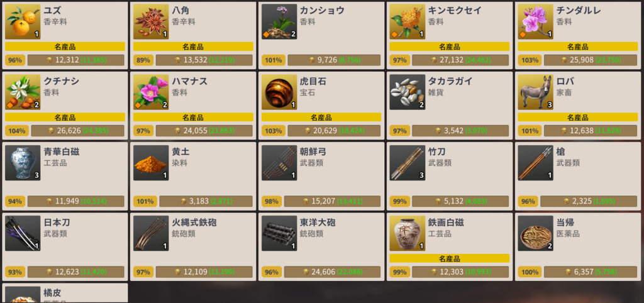Click the カンショウ plant icon
The height and width of the screenshot is (303, 644).
click(x=279, y=22)
